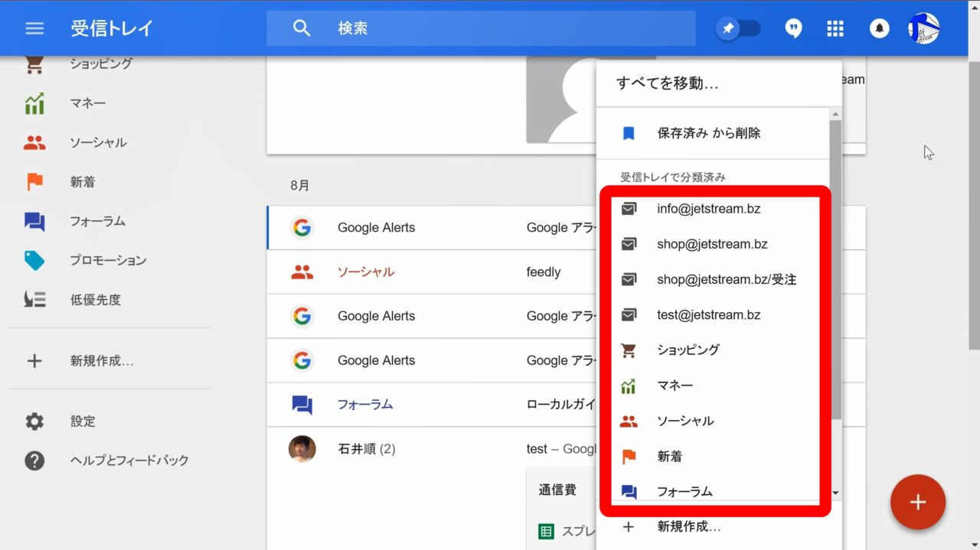The width and height of the screenshot is (980, 550).
Task: Open Hangouts chat icon in header
Action: coord(794,28)
